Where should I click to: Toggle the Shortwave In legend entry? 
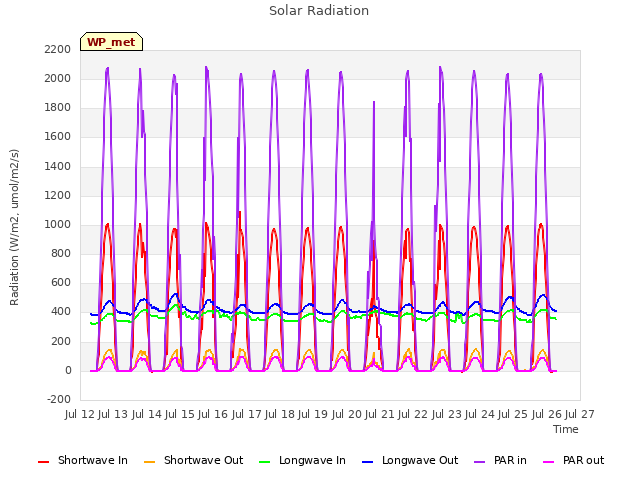pyautogui.click(x=83, y=460)
